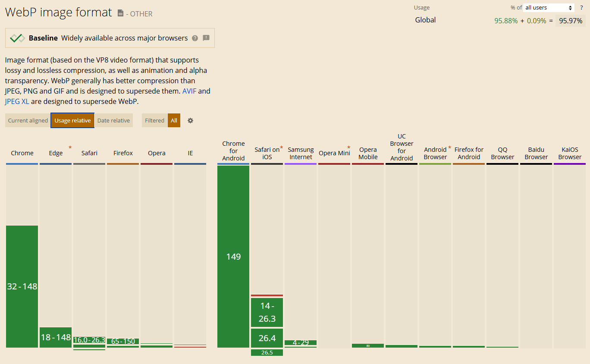Viewport: 590px width, 364px height.
Task: Open the AVIF link
Action: coord(189,91)
